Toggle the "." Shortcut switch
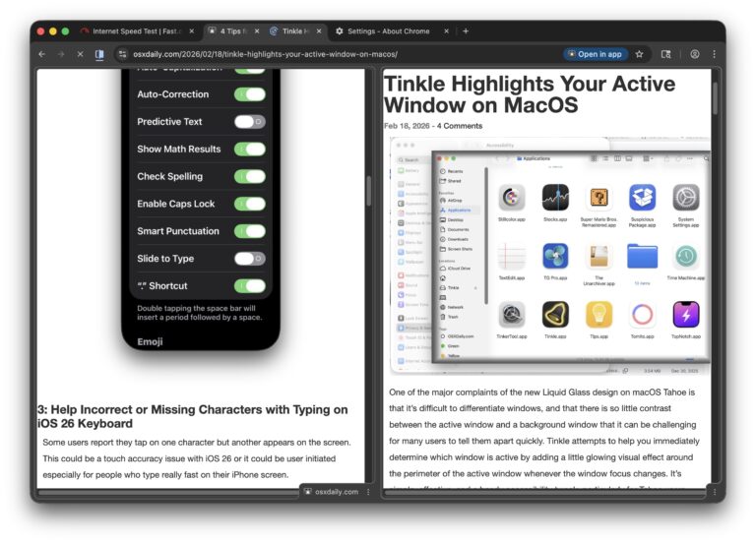Screen dimensions: 756x543 250,286
